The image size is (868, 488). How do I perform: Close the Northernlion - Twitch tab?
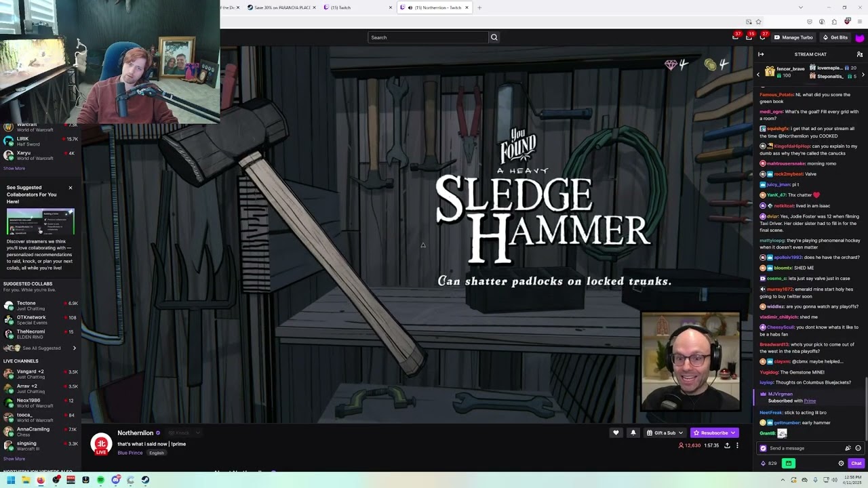point(467,7)
